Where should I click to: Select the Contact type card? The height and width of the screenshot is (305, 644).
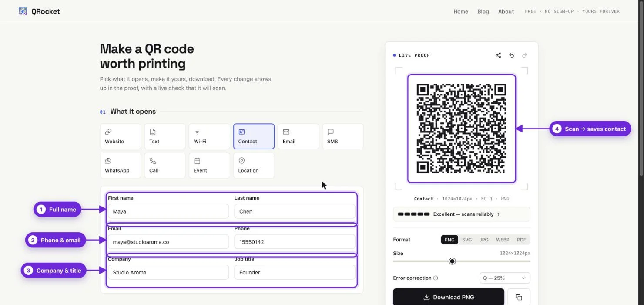[254, 136]
